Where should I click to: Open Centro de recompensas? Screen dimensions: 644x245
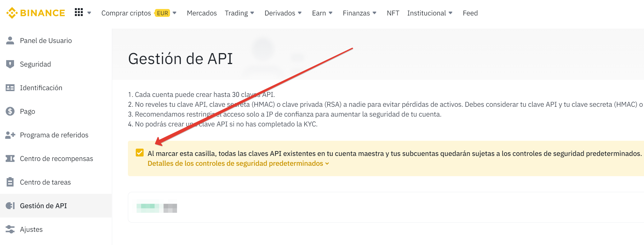pos(56,158)
